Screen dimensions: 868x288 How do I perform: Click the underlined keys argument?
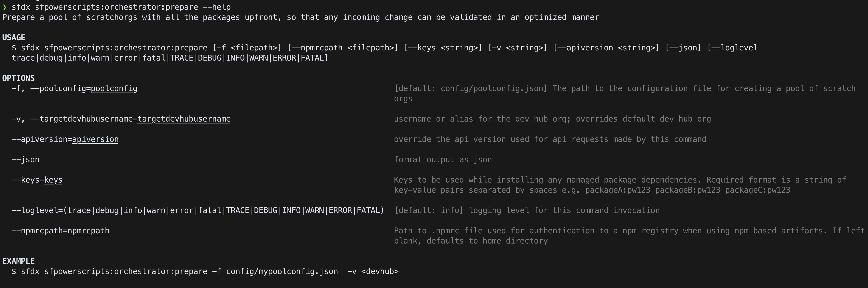click(53, 180)
